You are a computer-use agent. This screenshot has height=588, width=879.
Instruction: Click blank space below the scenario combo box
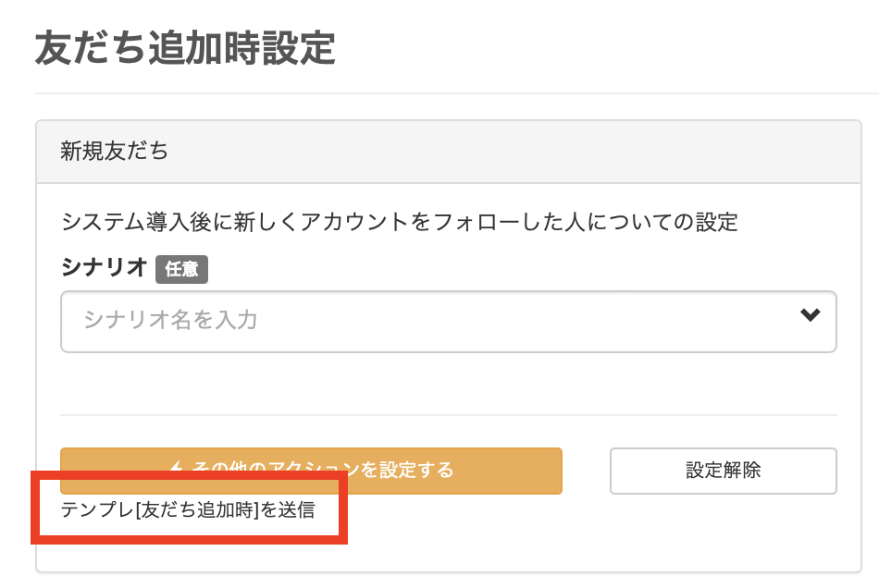[x=449, y=384]
